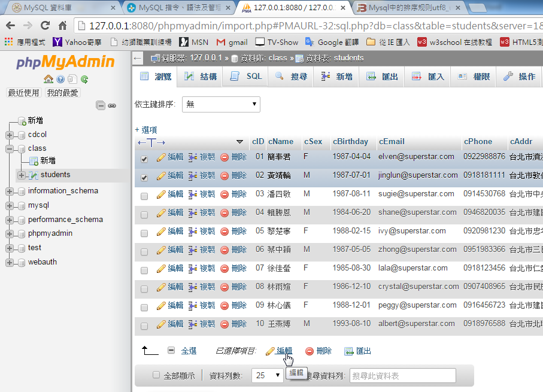Click 刪除 to delete selected rows
The height and width of the screenshot is (392, 543).
tap(318, 351)
